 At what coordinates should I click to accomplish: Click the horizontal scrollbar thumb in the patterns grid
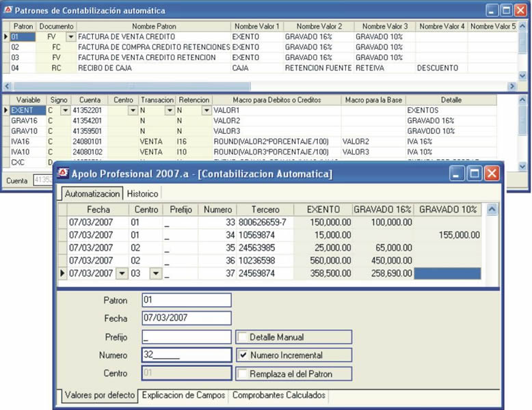[x=132, y=86]
